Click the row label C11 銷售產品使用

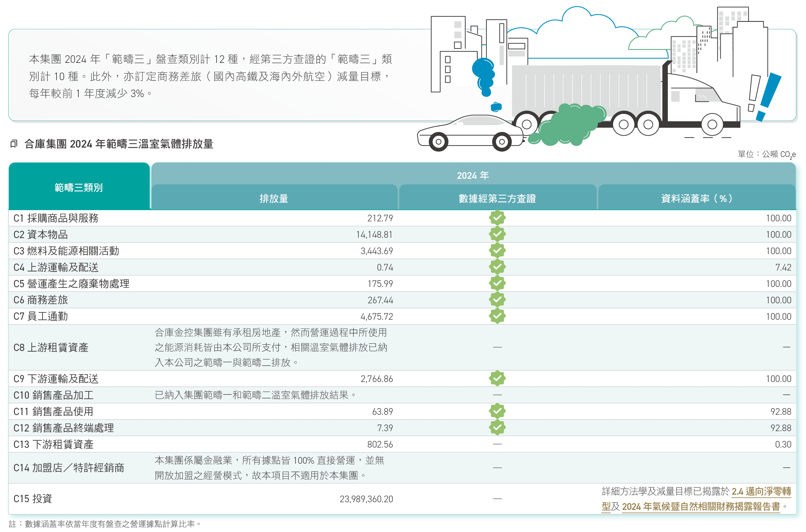coord(53,411)
